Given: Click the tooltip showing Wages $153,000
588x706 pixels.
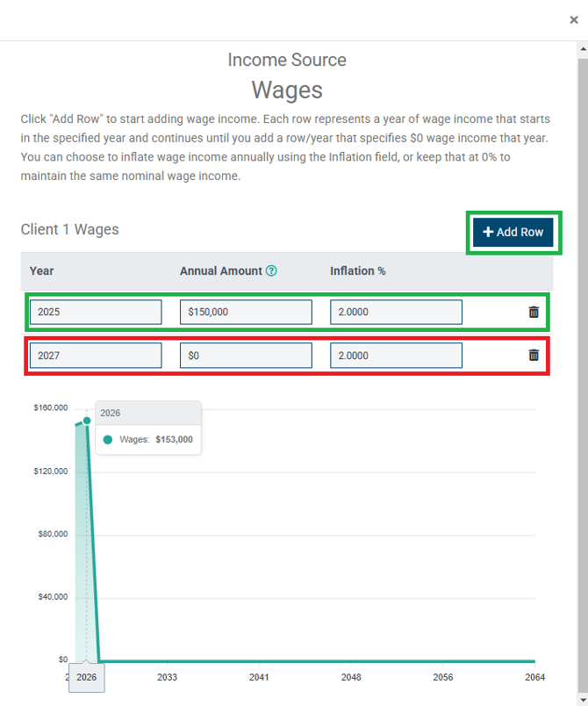Looking at the screenshot, I should [x=147, y=427].
